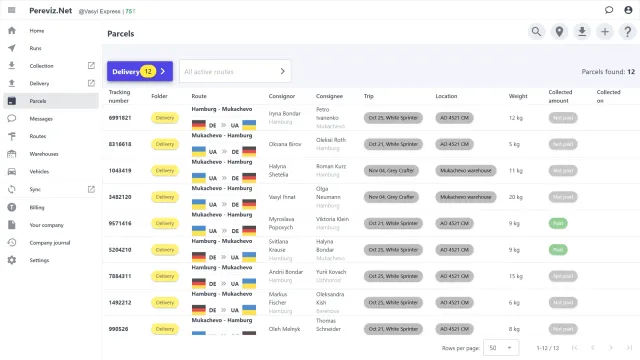Click the Home sidebar icon

[12, 31]
